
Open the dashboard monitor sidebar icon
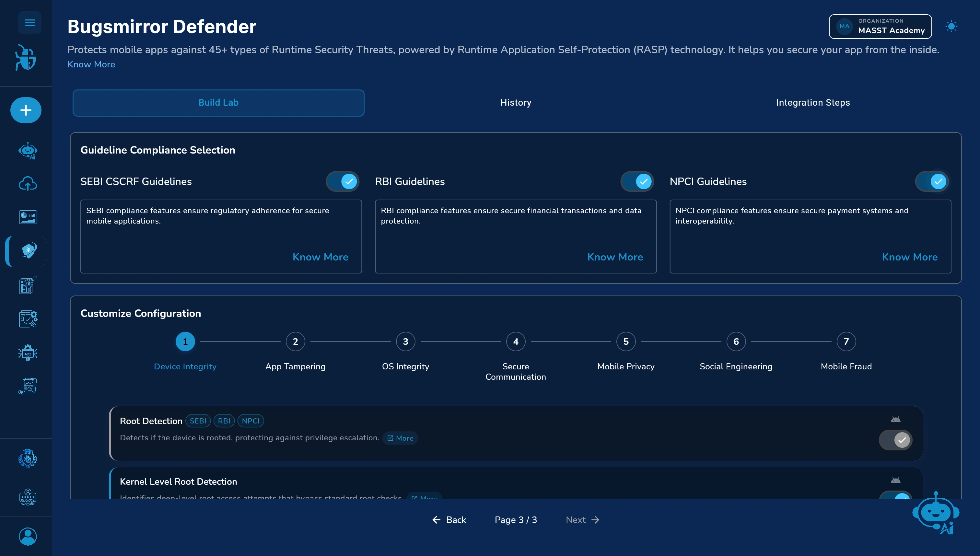(28, 217)
